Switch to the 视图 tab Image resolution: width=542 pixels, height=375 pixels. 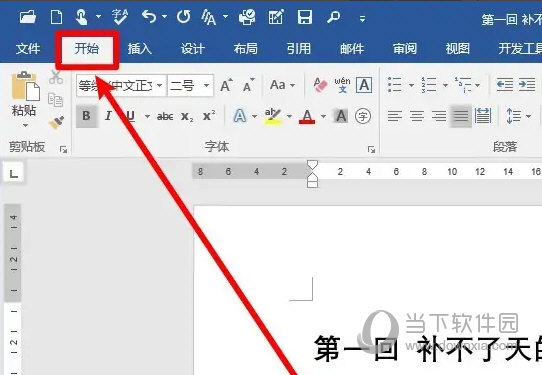(x=457, y=49)
